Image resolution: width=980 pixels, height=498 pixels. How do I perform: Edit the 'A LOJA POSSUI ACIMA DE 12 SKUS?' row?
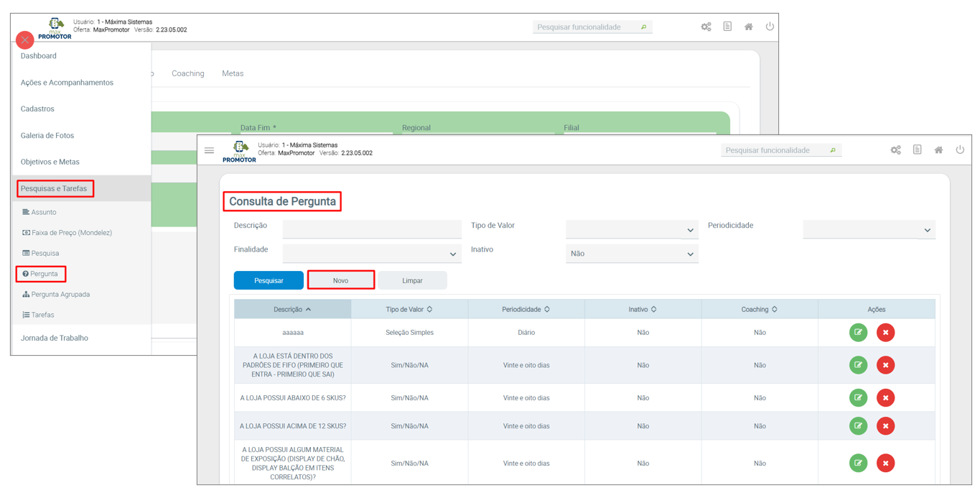point(858,426)
